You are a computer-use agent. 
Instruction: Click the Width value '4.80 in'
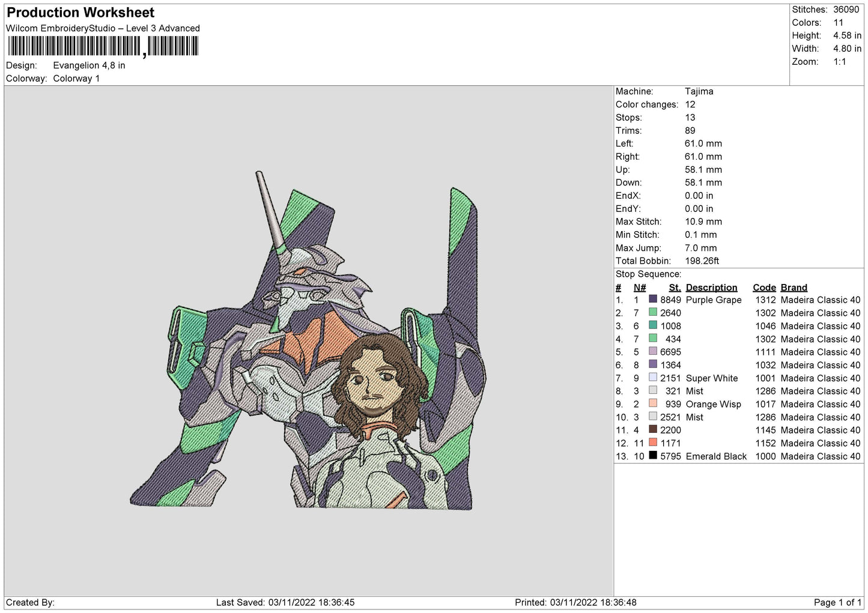tap(847, 49)
